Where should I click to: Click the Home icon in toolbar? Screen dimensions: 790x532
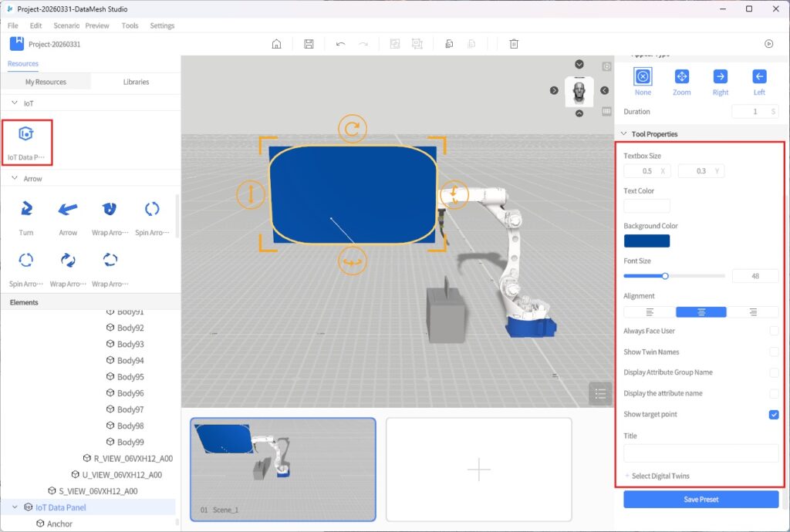[276, 44]
